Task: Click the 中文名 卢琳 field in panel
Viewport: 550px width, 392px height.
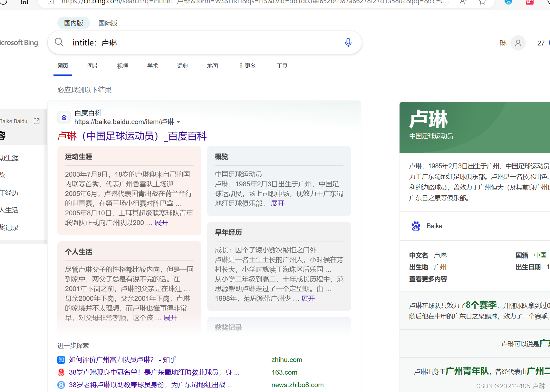Action: click(x=428, y=255)
